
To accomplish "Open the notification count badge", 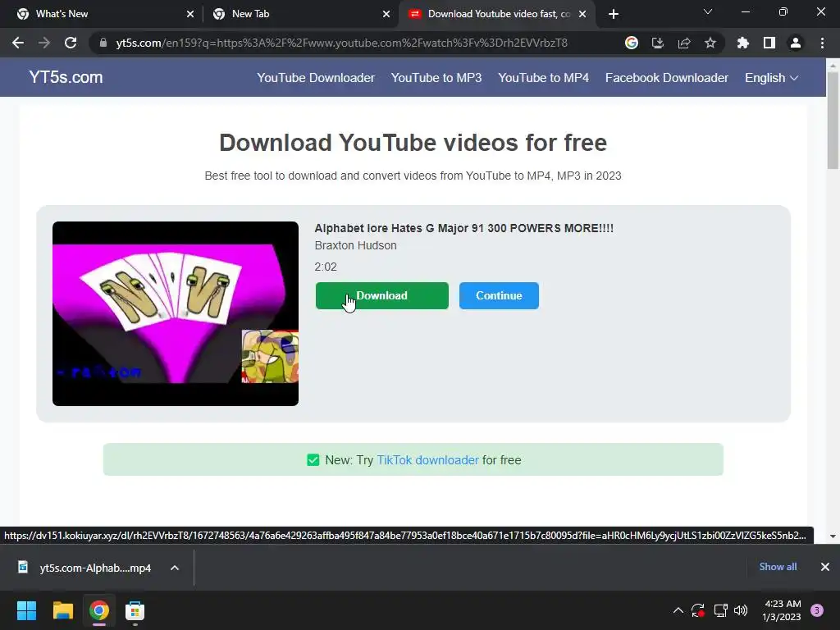I will tap(817, 610).
